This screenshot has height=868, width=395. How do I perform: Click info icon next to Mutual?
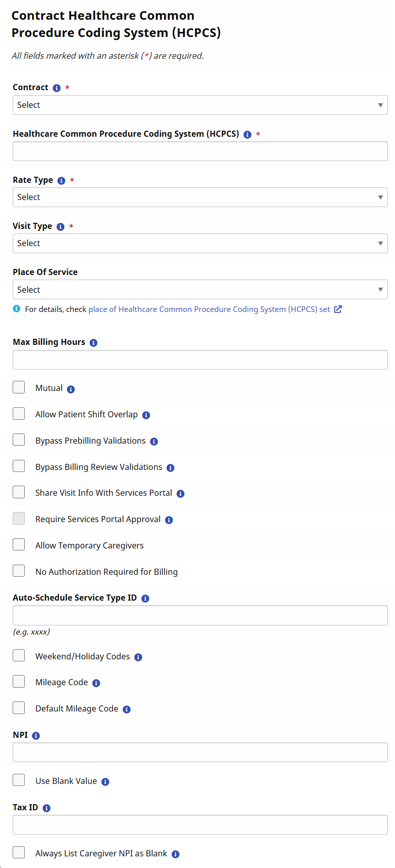pos(71,389)
